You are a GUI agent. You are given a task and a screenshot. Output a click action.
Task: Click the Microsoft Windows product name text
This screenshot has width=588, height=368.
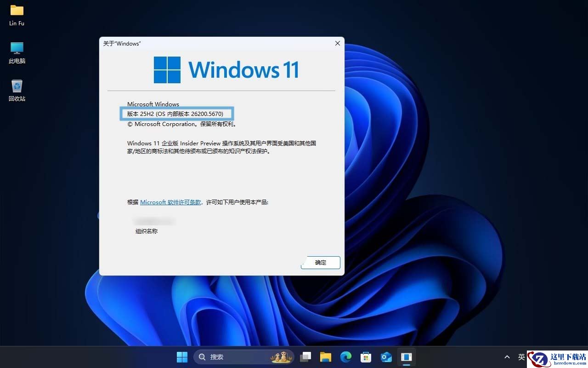pyautogui.click(x=153, y=104)
